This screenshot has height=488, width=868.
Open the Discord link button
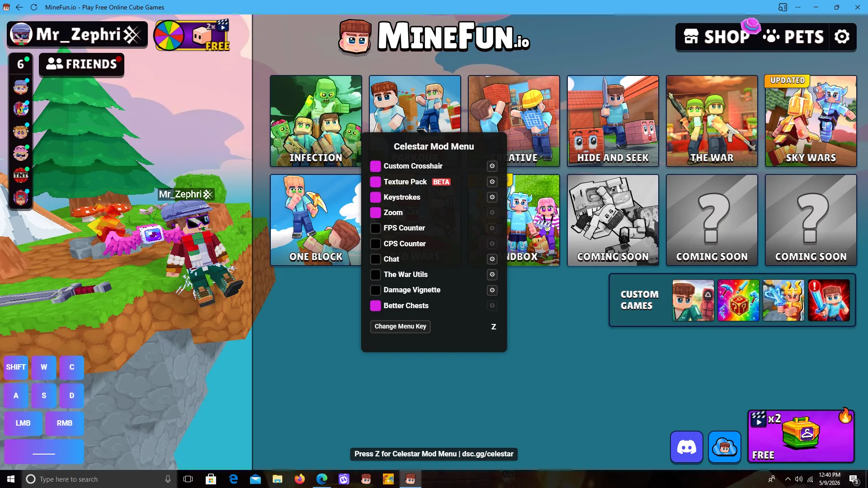(686, 447)
